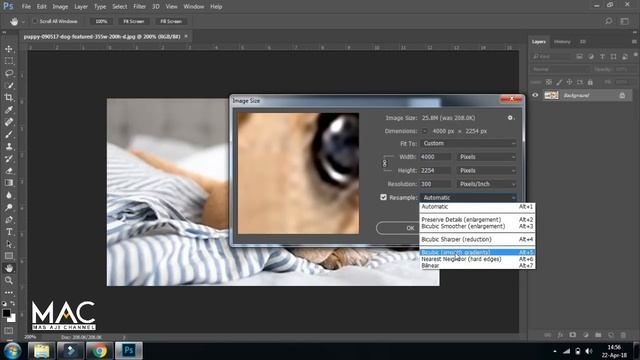The image size is (640, 360).
Task: Select the Spot Healing Brush tool
Action: click(x=9, y=122)
